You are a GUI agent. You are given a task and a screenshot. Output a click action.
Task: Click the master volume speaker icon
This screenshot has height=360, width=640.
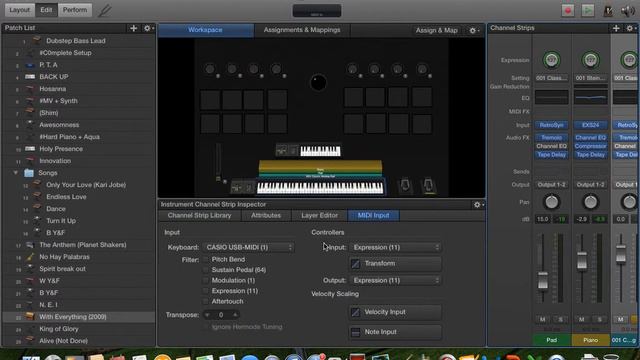coord(627,11)
